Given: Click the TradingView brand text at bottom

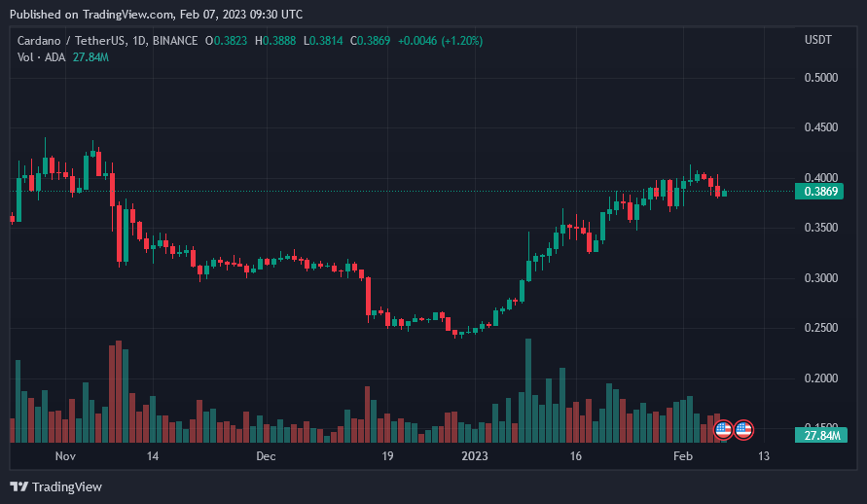Looking at the screenshot, I should coord(67,486).
